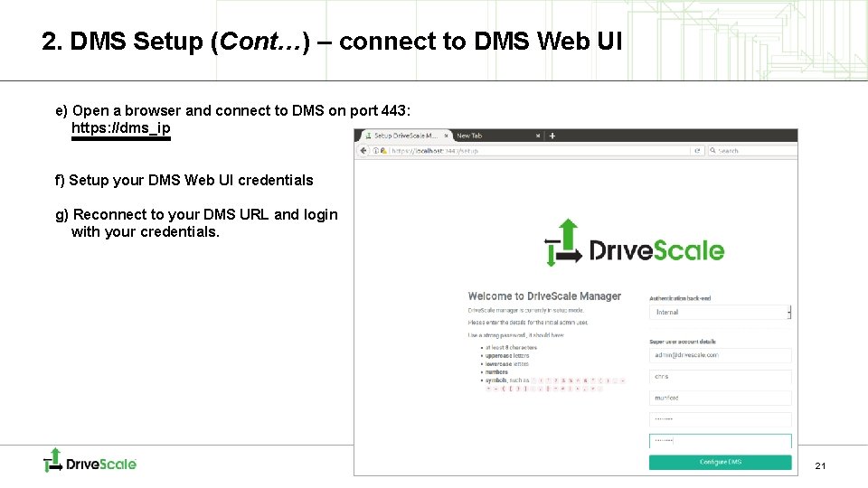Image resolution: width=868 pixels, height=488 pixels.
Task: Click the Super user account details label
Action: (683, 342)
